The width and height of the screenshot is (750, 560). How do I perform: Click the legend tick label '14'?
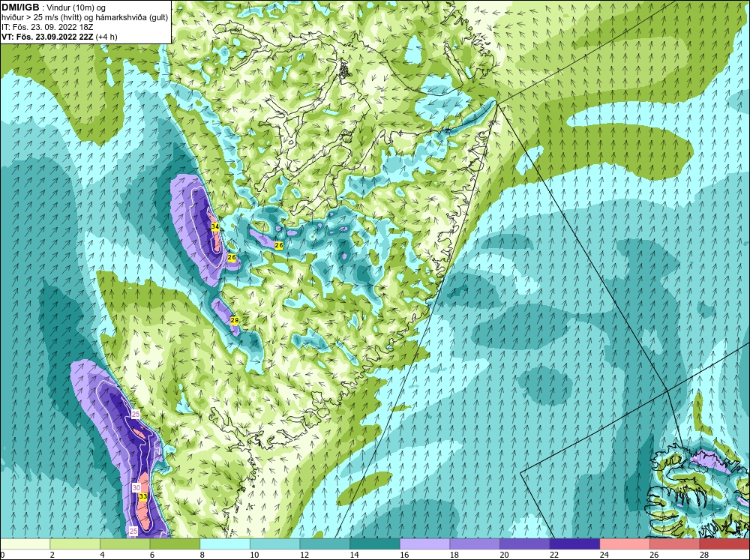point(354,555)
